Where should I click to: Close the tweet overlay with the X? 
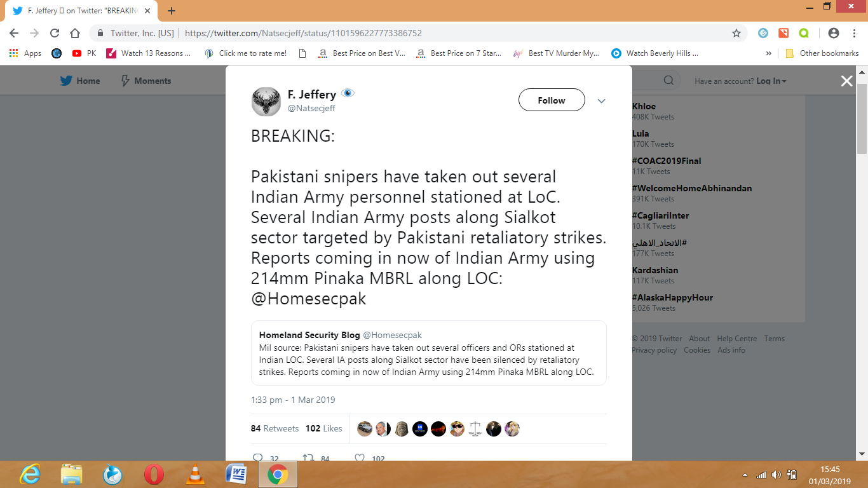[846, 81]
